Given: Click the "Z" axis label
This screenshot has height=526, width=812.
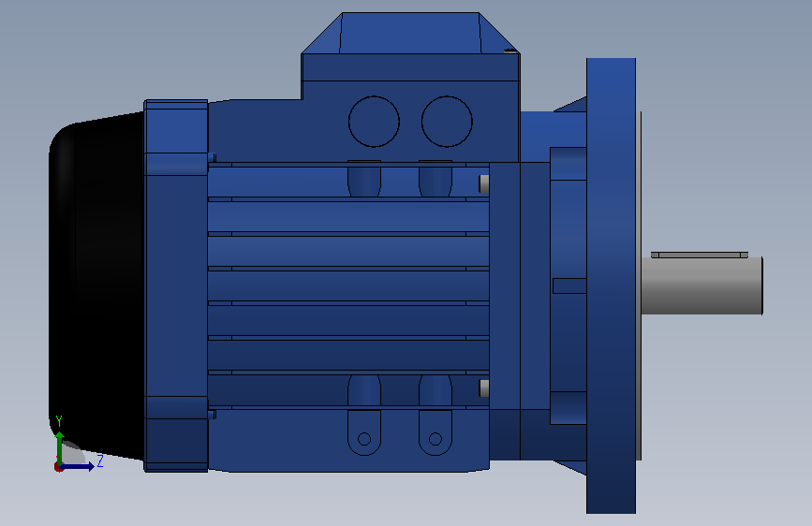Looking at the screenshot, I should [x=100, y=460].
